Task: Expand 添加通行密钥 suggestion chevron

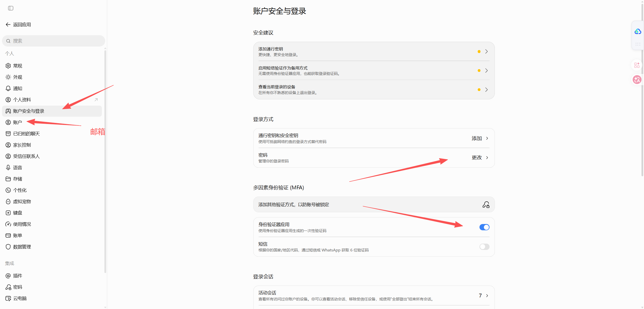Action: coord(487,52)
